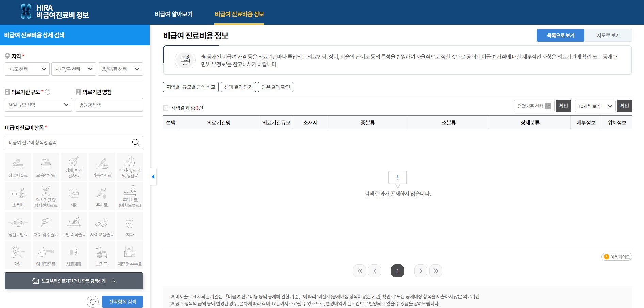Viewport: 644px width, 308px height.
Task: Open the 시/도 선택 region dropdown
Action: pos(27,69)
